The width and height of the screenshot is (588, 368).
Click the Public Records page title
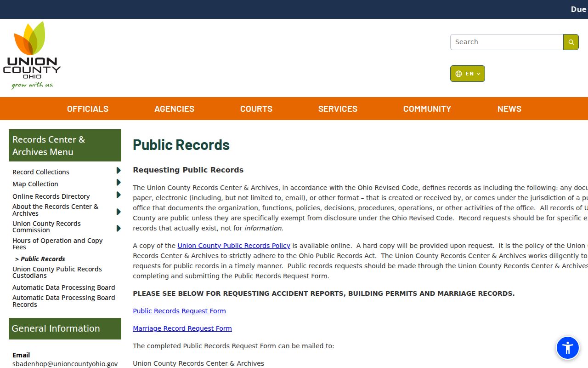[x=181, y=145]
